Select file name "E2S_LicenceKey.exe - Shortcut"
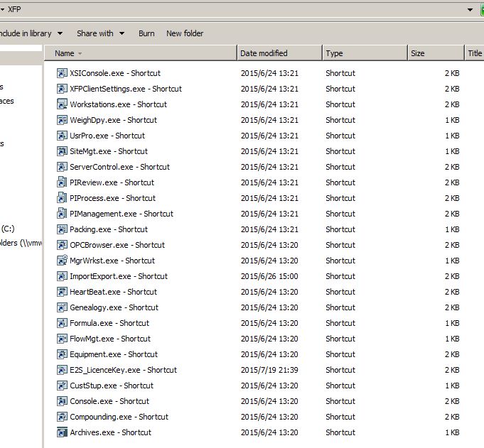Screen dimensions: 484x448 123,371
